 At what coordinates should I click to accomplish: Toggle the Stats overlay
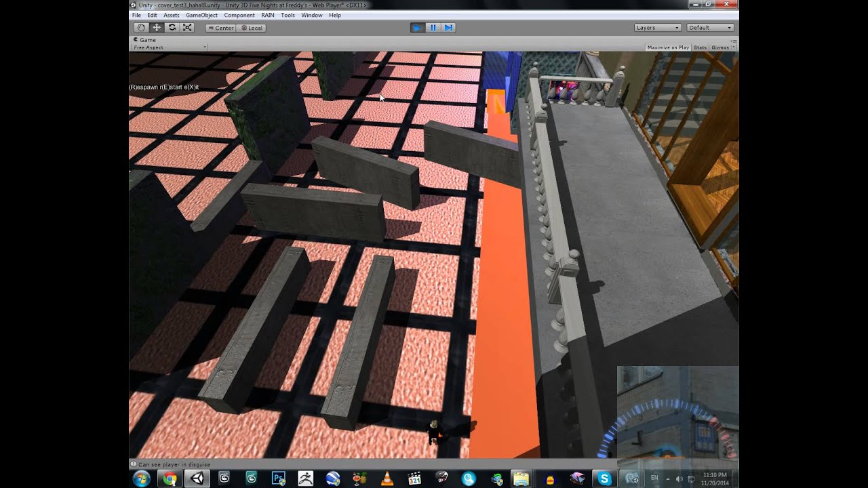coord(700,47)
